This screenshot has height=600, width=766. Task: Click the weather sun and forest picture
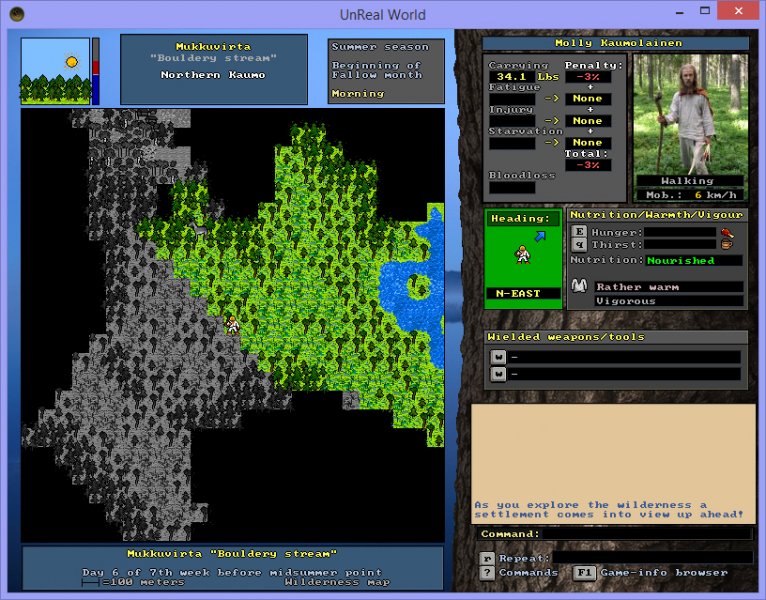point(55,71)
